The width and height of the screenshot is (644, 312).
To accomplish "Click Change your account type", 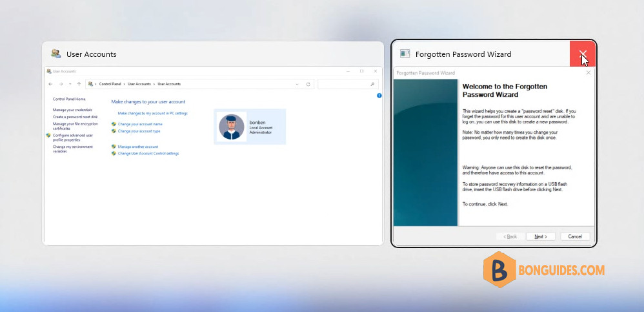I will [139, 131].
